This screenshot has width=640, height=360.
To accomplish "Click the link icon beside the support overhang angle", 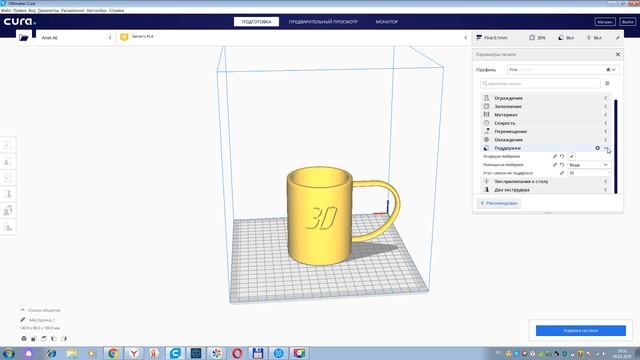I will pyautogui.click(x=562, y=173).
